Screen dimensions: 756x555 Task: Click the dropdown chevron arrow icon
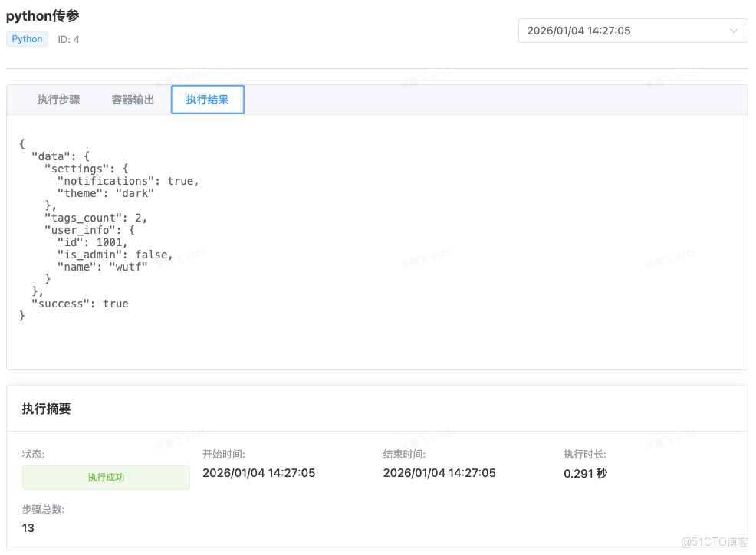click(x=733, y=31)
